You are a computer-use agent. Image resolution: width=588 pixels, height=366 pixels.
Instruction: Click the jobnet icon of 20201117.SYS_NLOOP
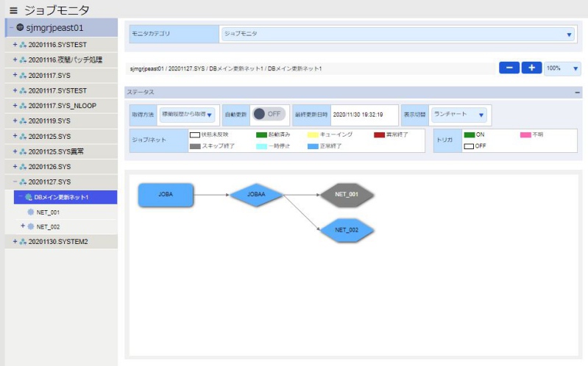click(23, 106)
